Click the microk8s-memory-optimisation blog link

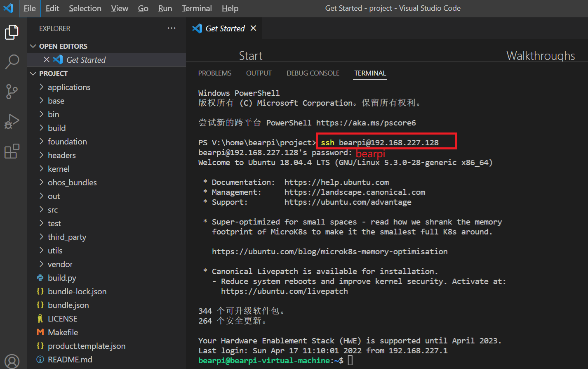pos(330,251)
